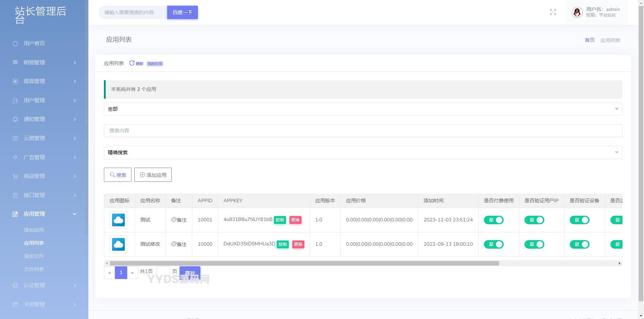
Task: Click the table's horizontal scrollbar
Action: coord(304,263)
